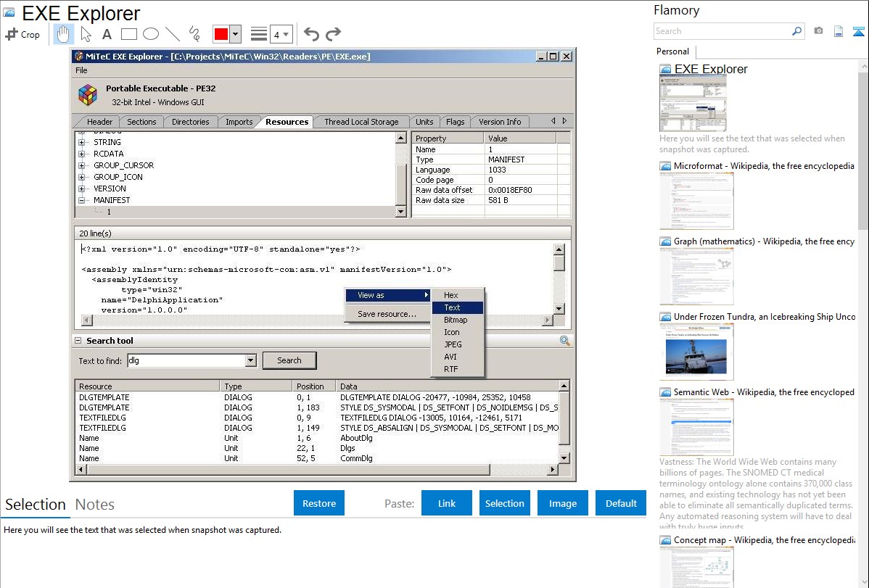Expand the STRING resource node
This screenshot has height=588, width=869.
[81, 142]
